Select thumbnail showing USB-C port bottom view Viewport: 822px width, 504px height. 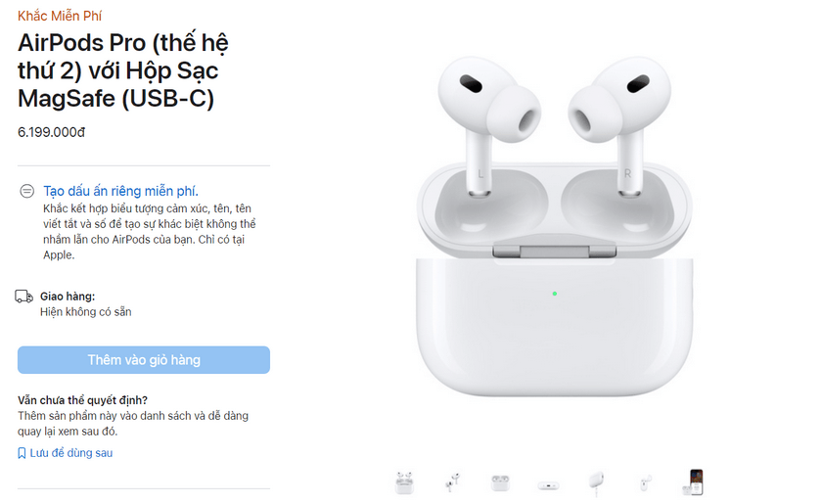click(548, 485)
